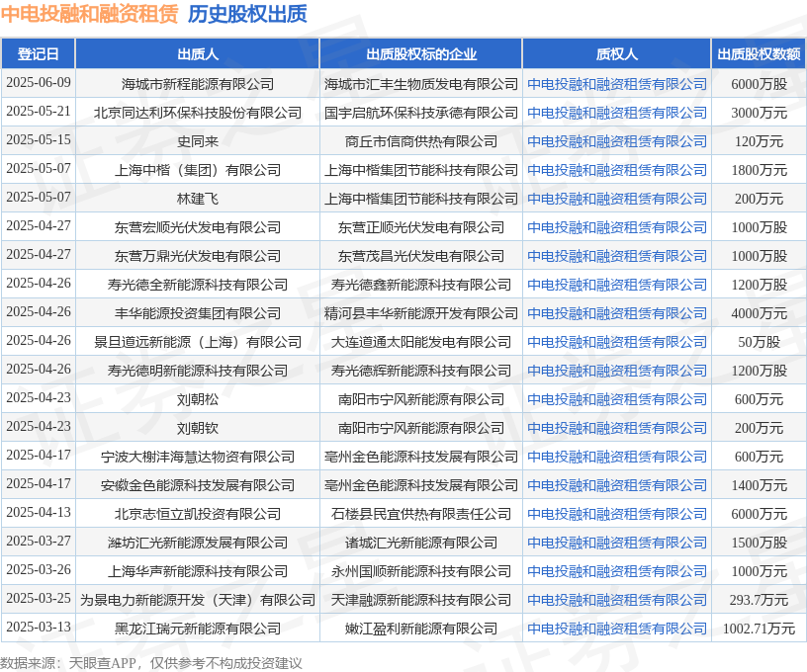
Task: Select 安徽金色能源科技发展有限公司 cell
Action: pos(198,485)
